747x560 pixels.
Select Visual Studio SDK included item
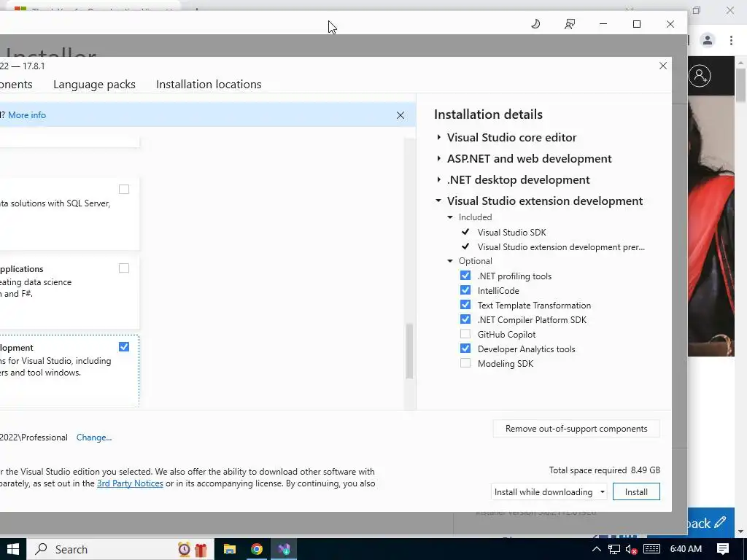pyautogui.click(x=511, y=233)
